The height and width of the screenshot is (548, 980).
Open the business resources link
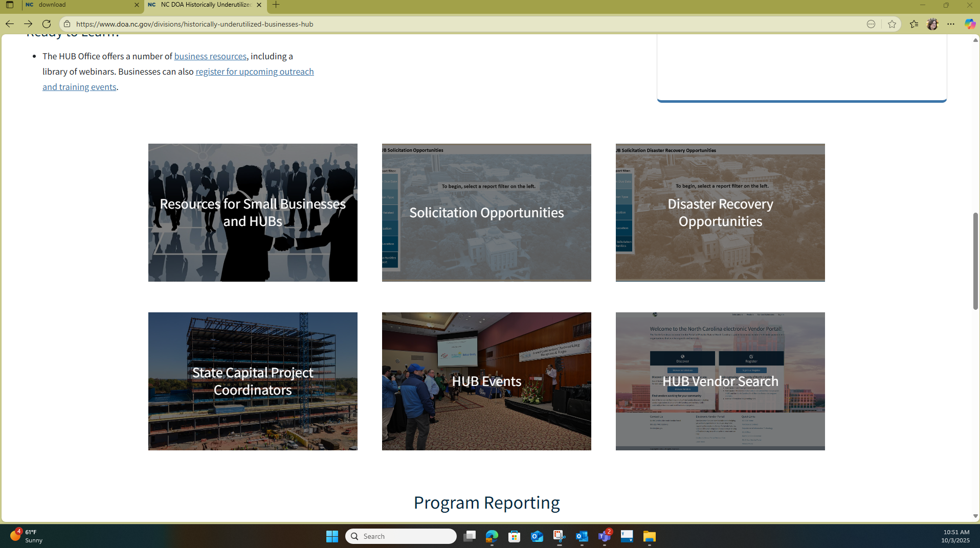(210, 56)
